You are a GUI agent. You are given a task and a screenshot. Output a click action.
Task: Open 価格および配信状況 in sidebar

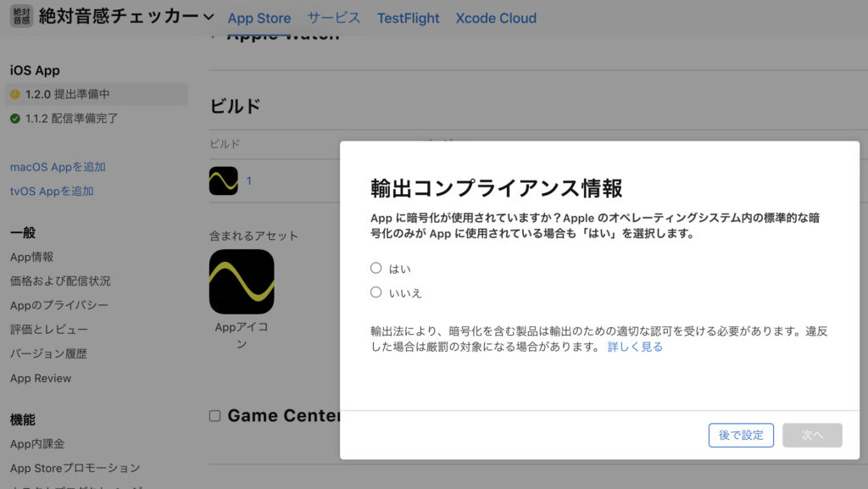60,281
